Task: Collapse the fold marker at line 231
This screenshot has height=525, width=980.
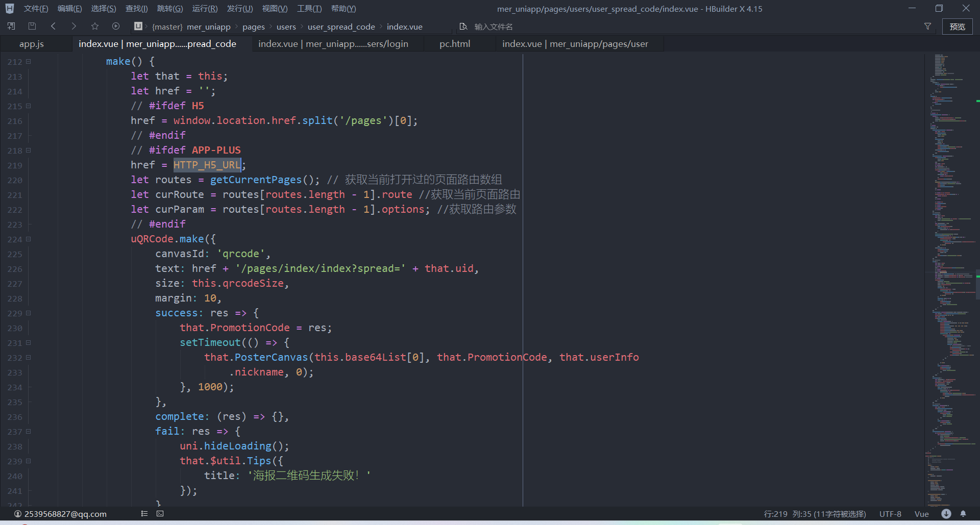Action: point(29,342)
